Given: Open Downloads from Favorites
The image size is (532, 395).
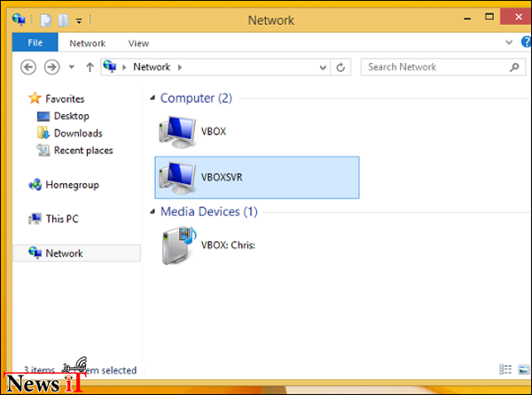Looking at the screenshot, I should 78,133.
